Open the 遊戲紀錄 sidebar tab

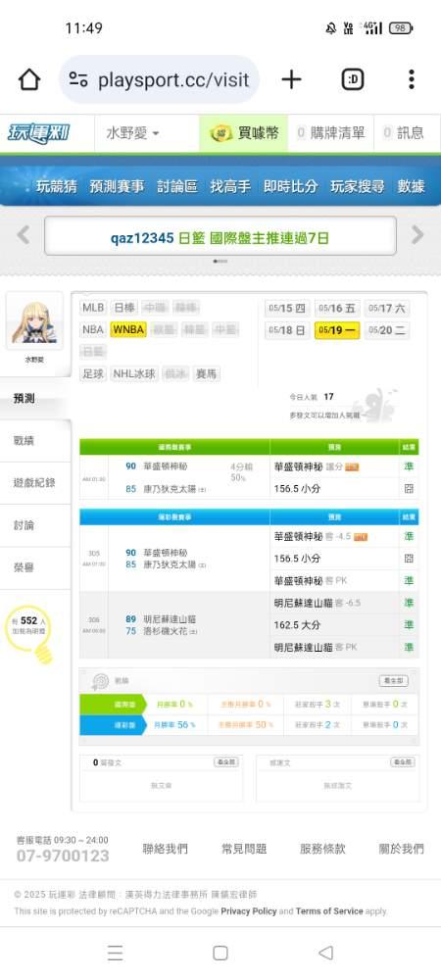[x=34, y=483]
